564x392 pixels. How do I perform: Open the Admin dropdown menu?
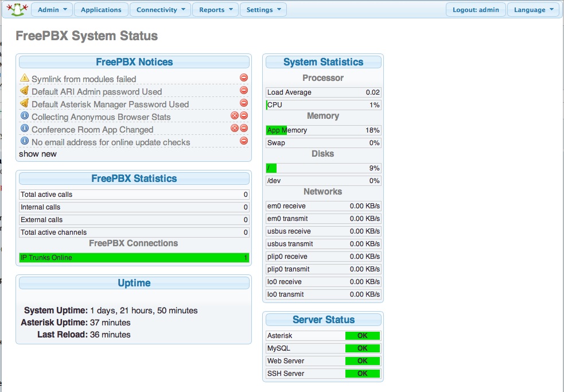pyautogui.click(x=52, y=10)
